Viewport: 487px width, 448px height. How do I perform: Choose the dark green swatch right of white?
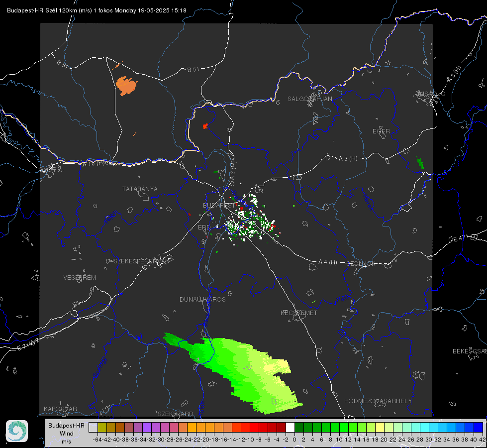tap(299, 428)
